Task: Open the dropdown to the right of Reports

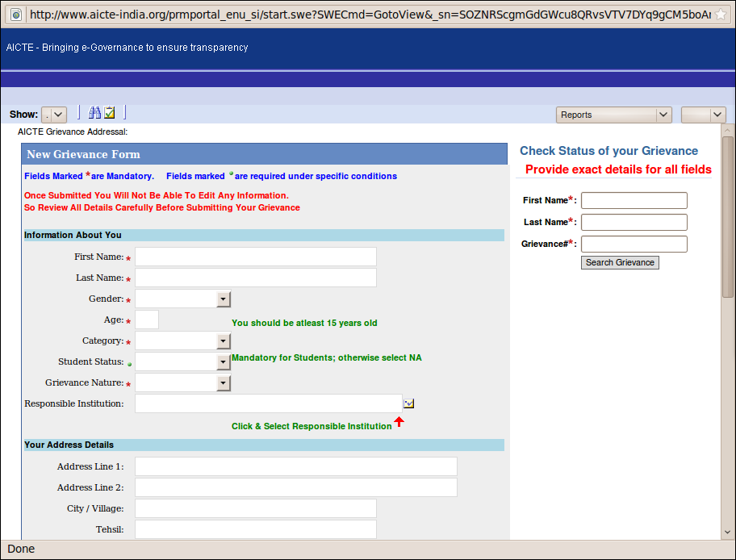Action: pos(702,114)
